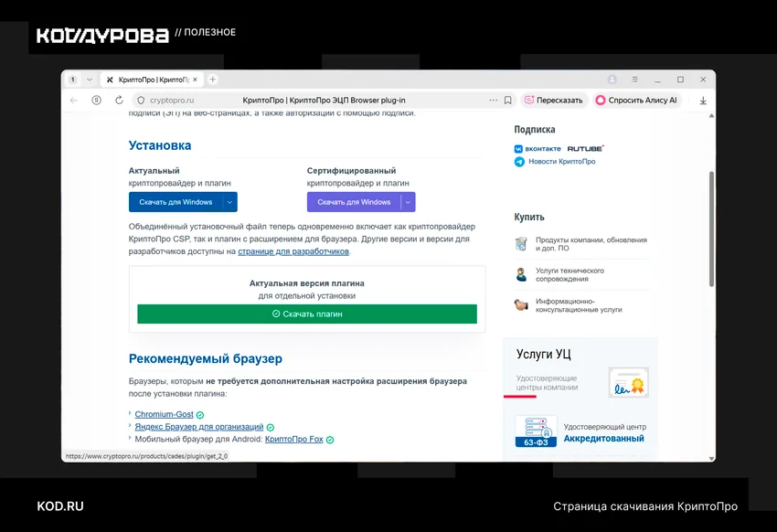Click the tab counter showing 1

(x=73, y=80)
